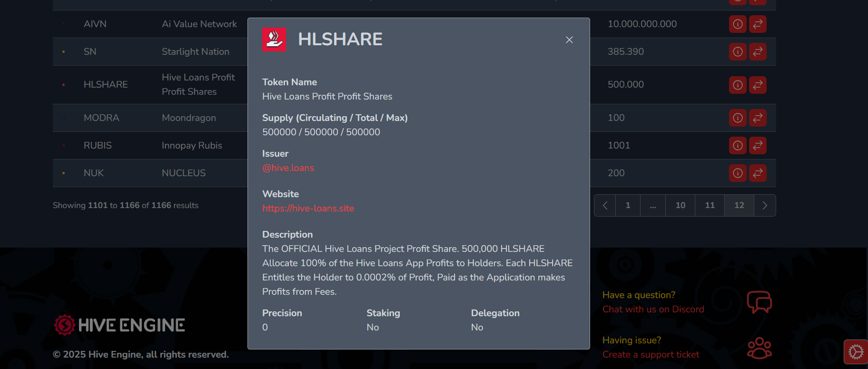Go to the next results page
The height and width of the screenshot is (369, 868).
click(x=765, y=205)
